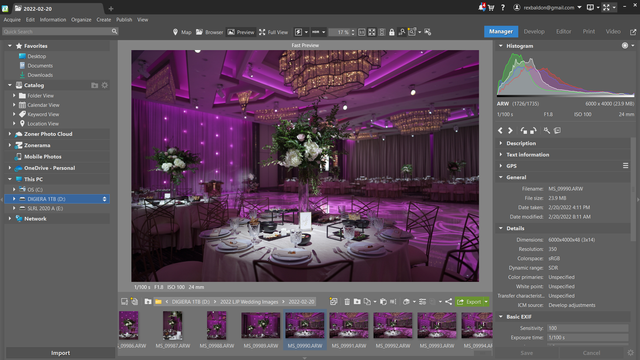Go to next photo with right arrow
The height and width of the screenshot is (360, 640).
(510, 131)
